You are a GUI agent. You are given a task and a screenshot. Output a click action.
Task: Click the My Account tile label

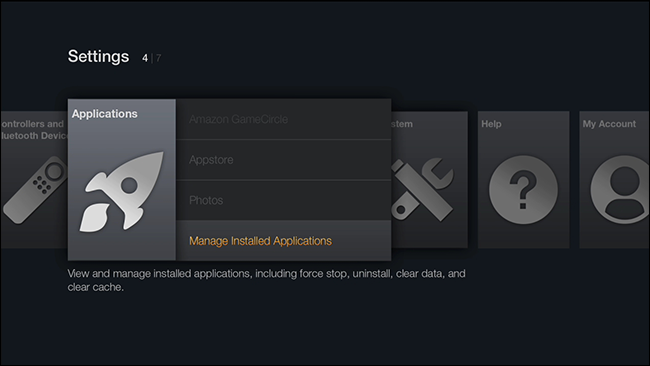point(609,124)
